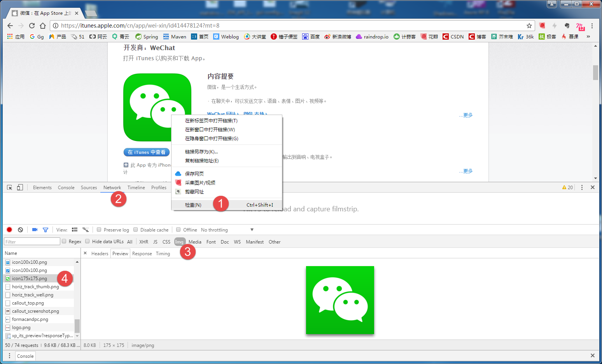Image resolution: width=602 pixels, height=364 pixels.
Task: Select the All resource type filter
Action: point(130,242)
